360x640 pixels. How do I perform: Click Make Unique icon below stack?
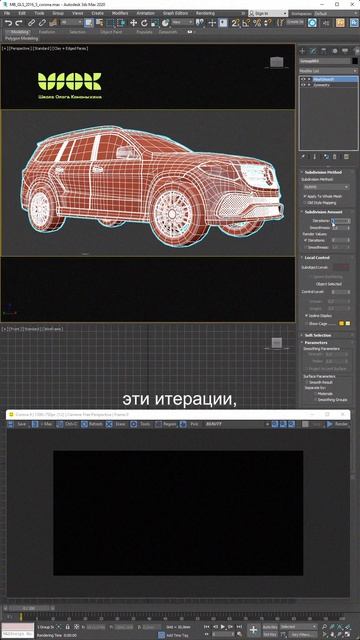tap(326, 156)
